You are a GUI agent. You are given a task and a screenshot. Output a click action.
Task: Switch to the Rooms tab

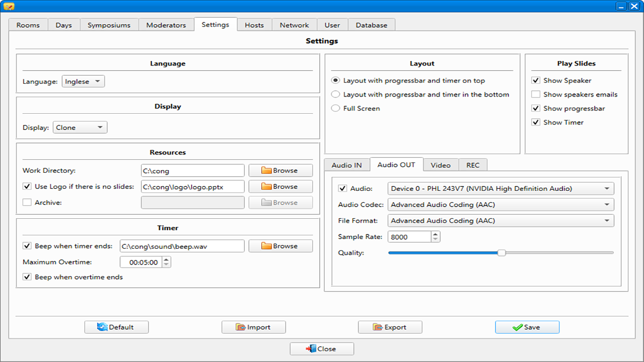tap(28, 25)
